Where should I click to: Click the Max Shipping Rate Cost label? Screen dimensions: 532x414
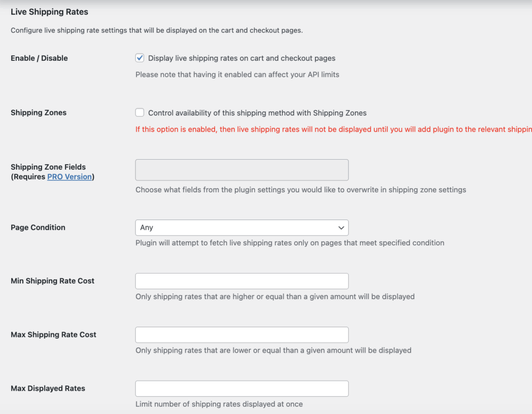coord(54,335)
